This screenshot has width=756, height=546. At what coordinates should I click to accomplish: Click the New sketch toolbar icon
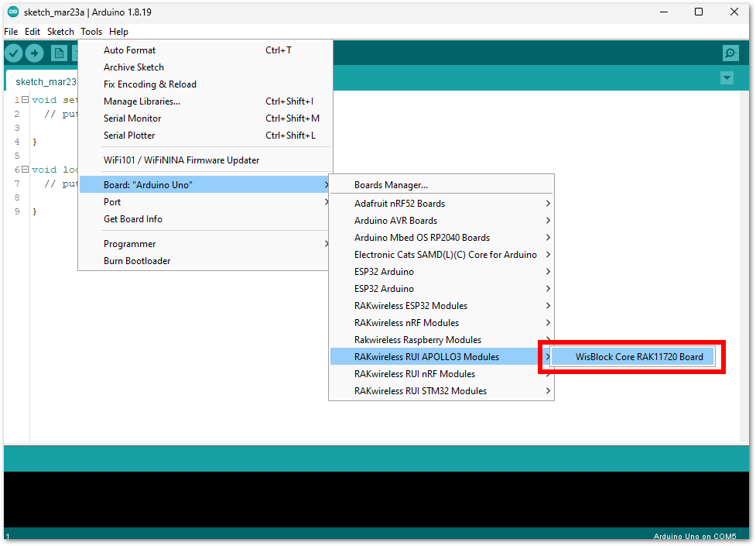tap(59, 53)
